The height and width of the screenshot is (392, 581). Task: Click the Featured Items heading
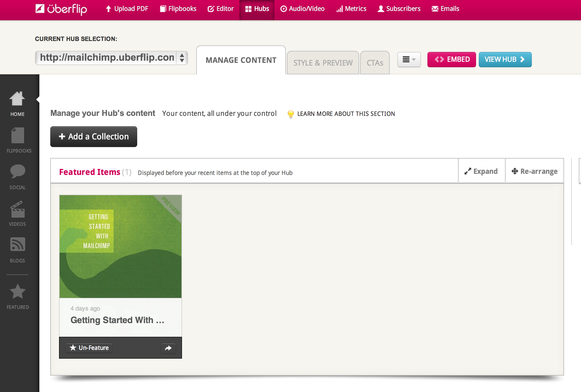[90, 172]
